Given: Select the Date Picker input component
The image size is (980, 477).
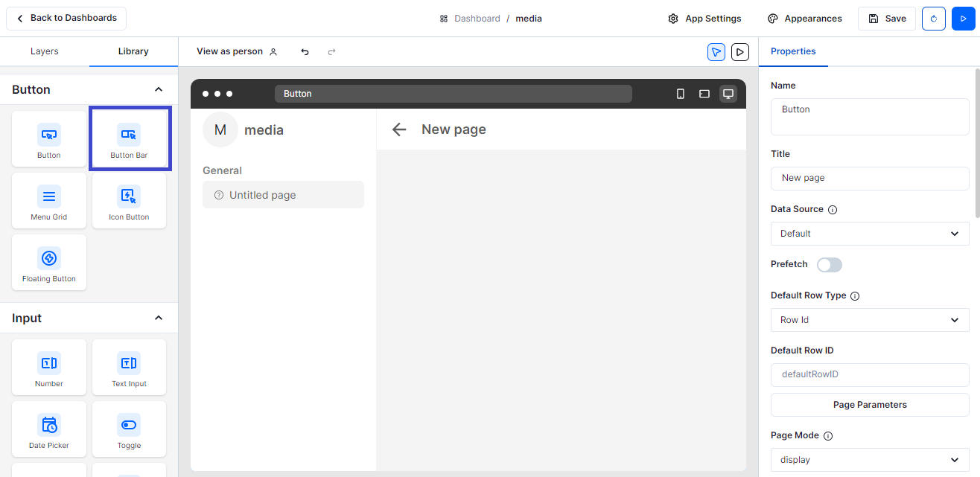Looking at the screenshot, I should pyautogui.click(x=49, y=429).
